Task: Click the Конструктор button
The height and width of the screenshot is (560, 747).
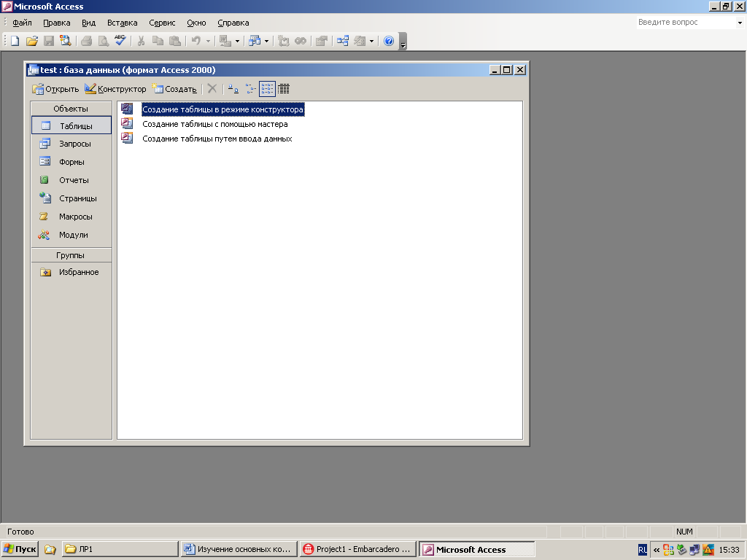Action: click(115, 89)
